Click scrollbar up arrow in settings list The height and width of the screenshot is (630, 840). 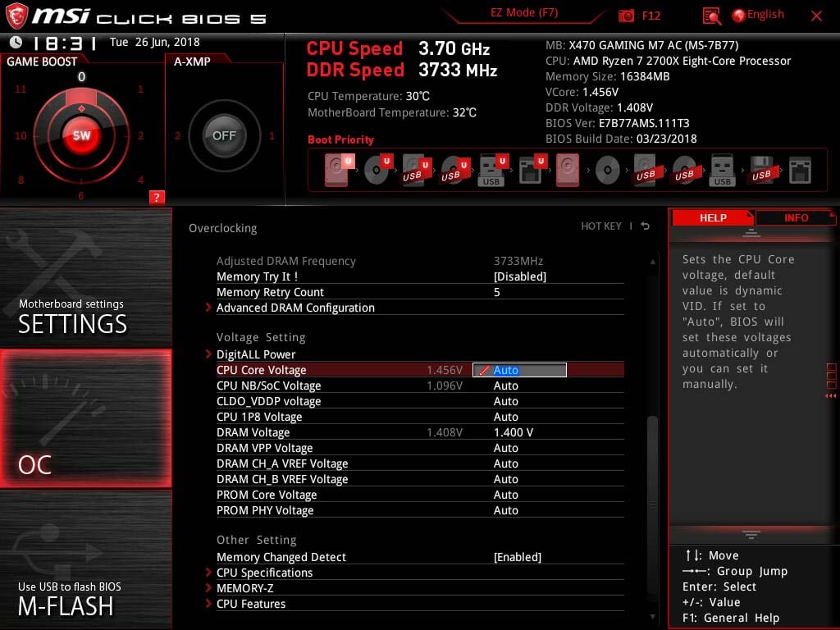point(652,262)
